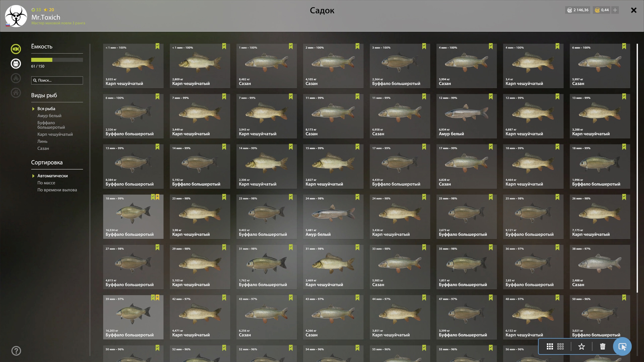
Task: Sort По времени вылова
Action: (57, 190)
